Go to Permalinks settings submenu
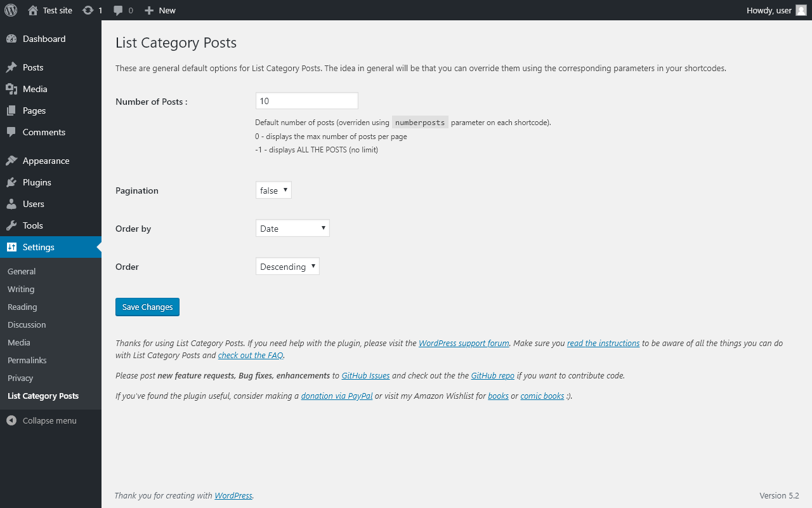 coord(27,360)
